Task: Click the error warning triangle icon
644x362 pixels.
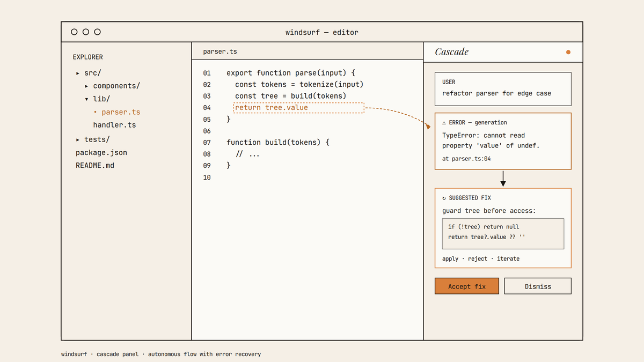Action: click(444, 122)
